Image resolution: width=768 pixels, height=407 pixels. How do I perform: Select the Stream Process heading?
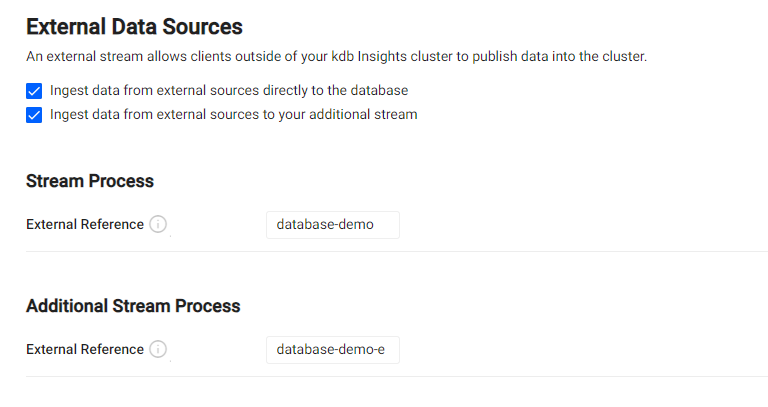point(90,181)
